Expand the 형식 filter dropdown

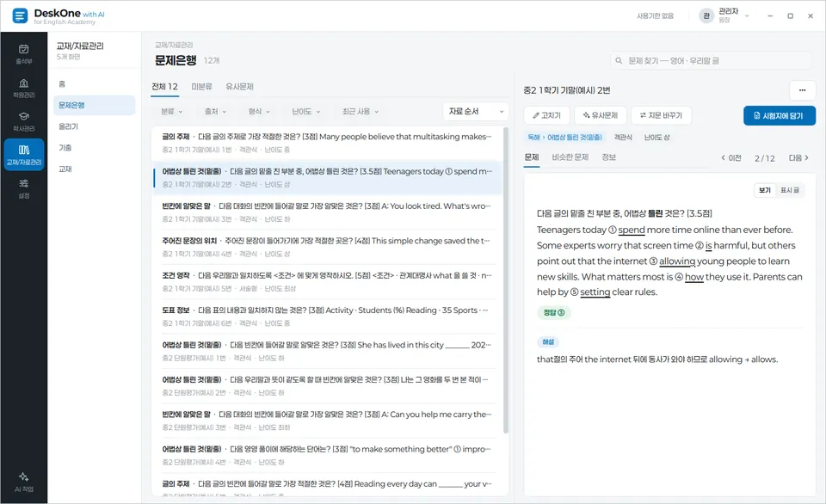[x=259, y=112]
